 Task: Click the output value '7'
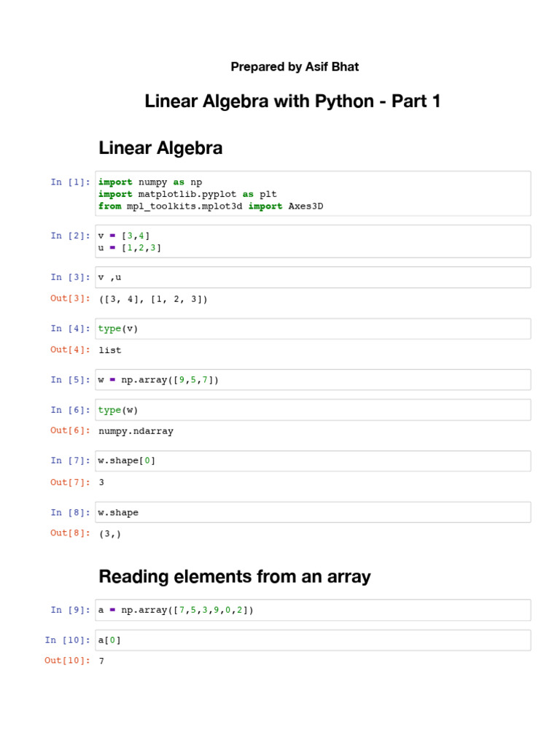click(101, 661)
